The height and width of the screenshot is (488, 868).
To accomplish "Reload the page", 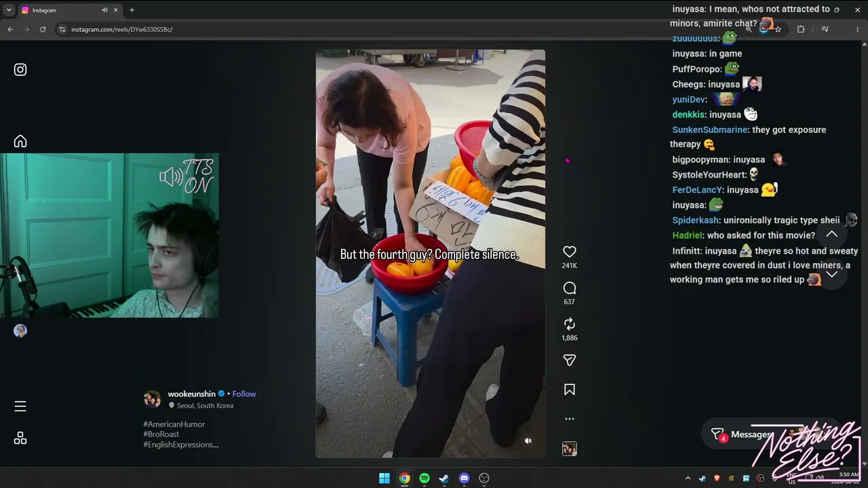I will (43, 29).
